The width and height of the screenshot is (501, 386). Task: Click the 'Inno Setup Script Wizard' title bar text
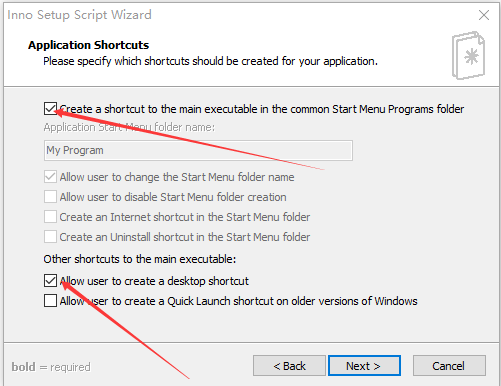click(79, 15)
